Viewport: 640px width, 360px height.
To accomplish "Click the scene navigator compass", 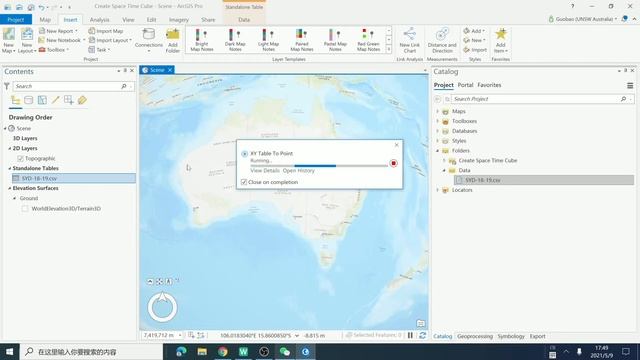I will click(162, 307).
